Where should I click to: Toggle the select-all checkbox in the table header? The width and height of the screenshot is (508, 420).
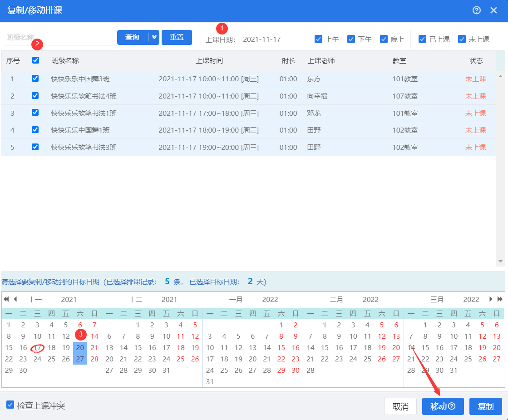pyautogui.click(x=36, y=60)
